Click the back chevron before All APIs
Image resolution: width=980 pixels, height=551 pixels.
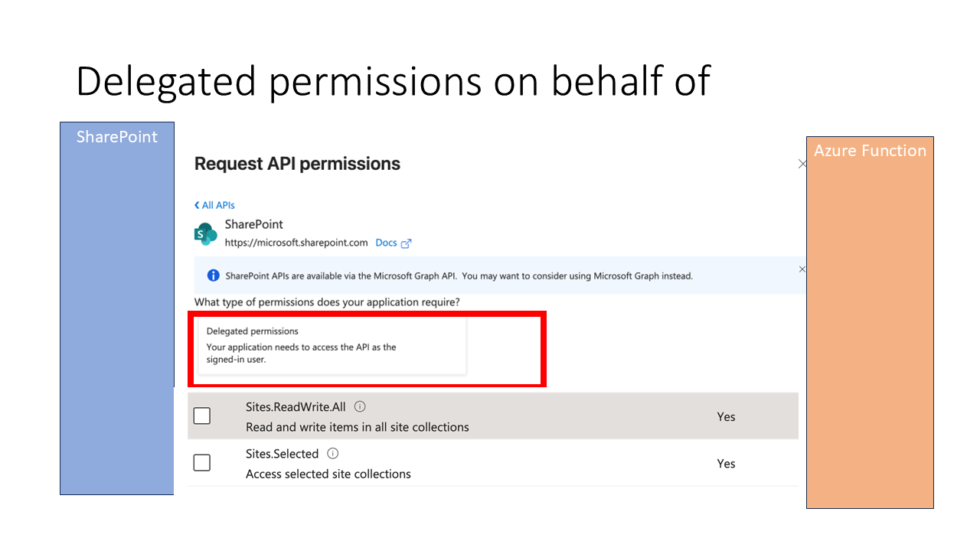(x=197, y=205)
